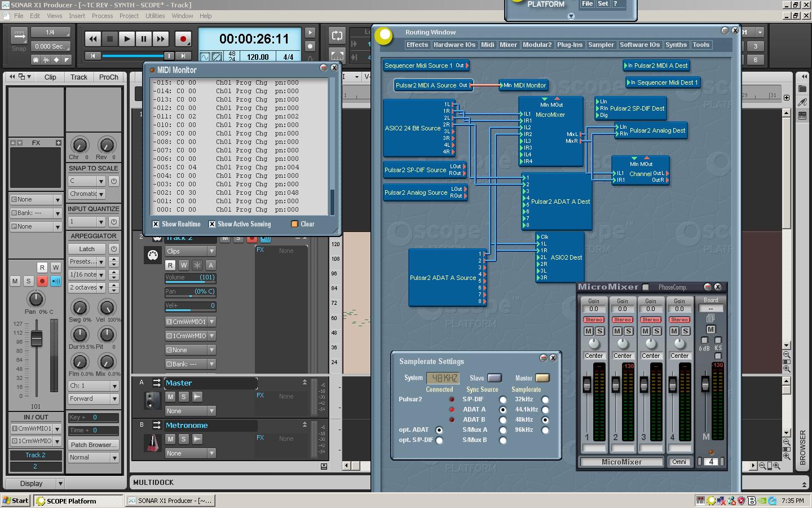Click record arm button in inspector strip
This screenshot has width=812, height=508.
point(42,281)
